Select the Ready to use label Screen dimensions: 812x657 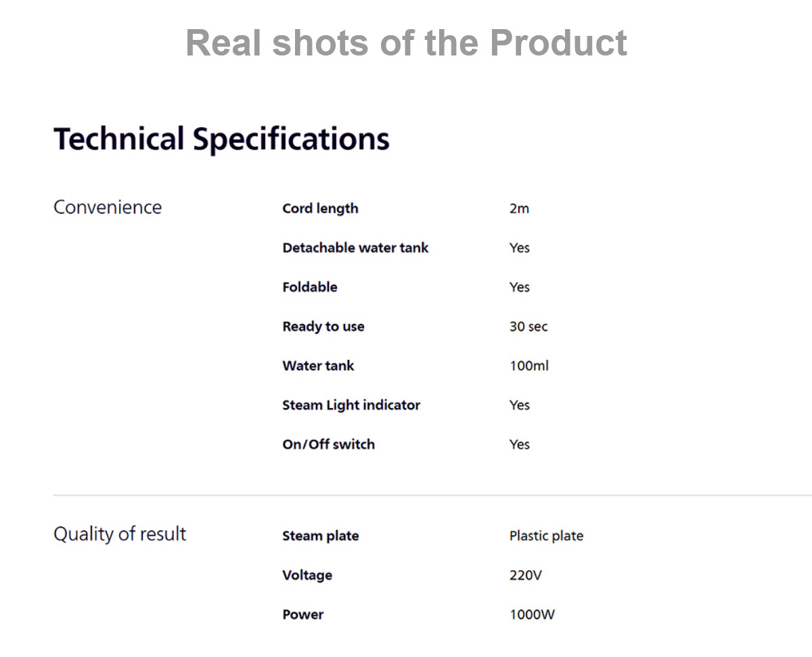pyautogui.click(x=323, y=326)
